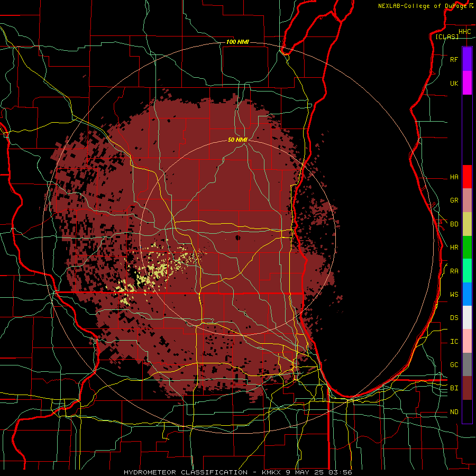The image size is (476, 476).
Task: Click the RA legend label
Action: pyautogui.click(x=454, y=271)
